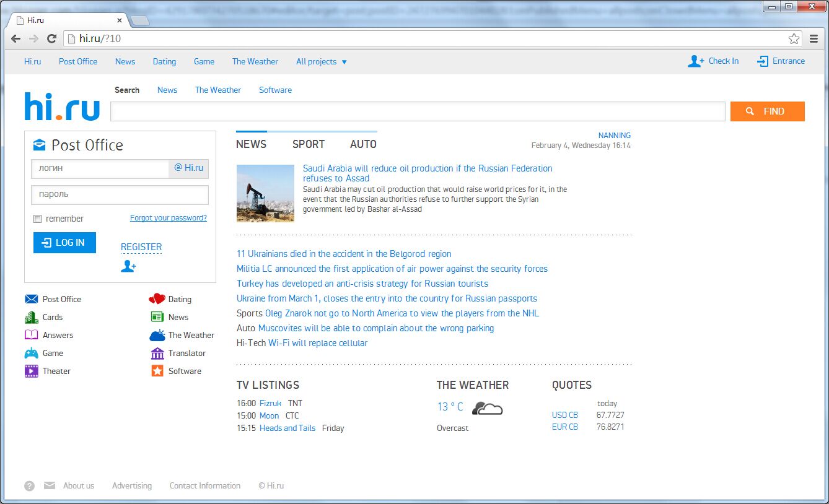Click the help question mark icon in footer
Screen dimensions: 829x504
[x=29, y=485]
